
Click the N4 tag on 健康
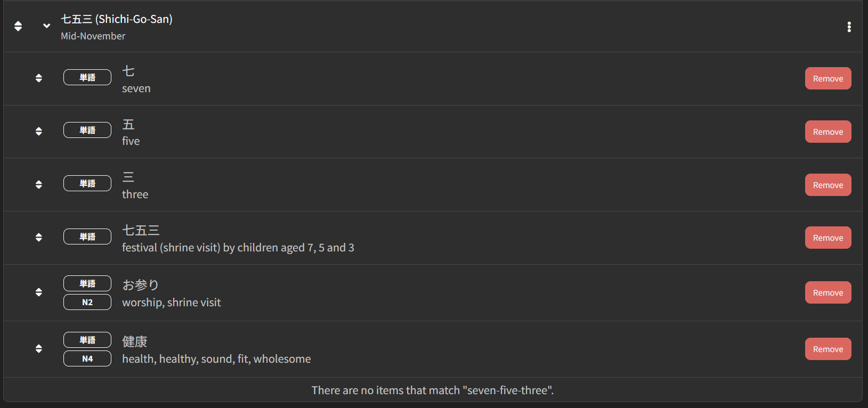point(87,358)
